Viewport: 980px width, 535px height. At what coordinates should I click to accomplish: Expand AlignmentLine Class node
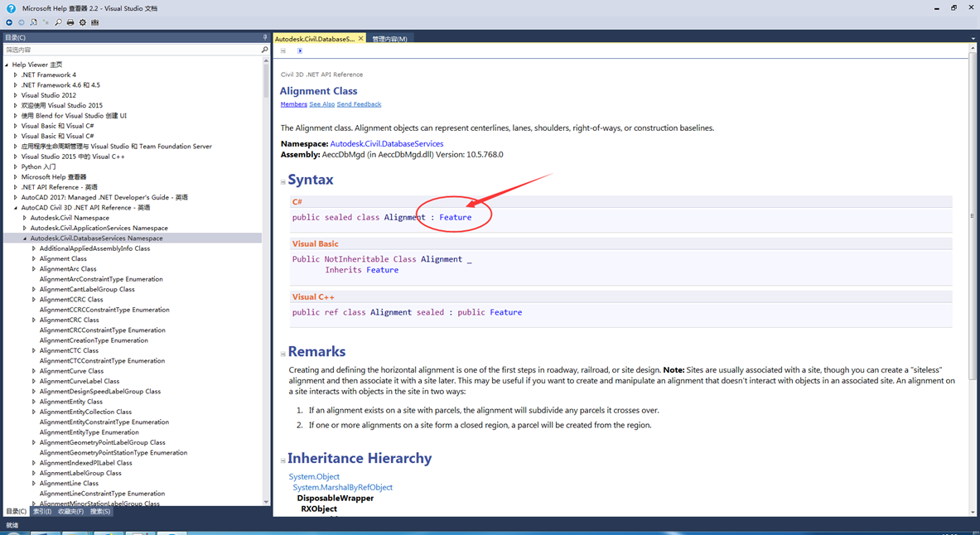tap(34, 483)
